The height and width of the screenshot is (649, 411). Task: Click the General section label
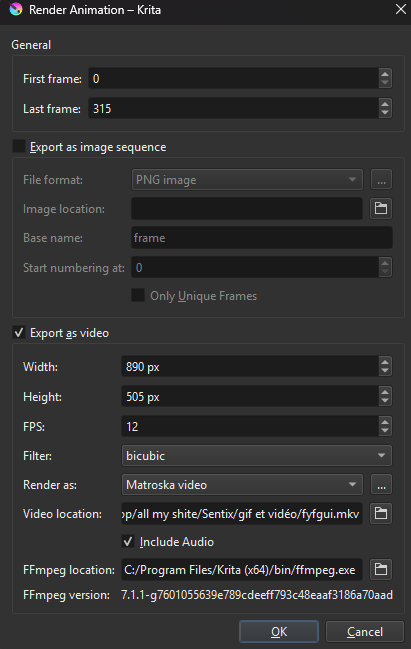point(31,45)
